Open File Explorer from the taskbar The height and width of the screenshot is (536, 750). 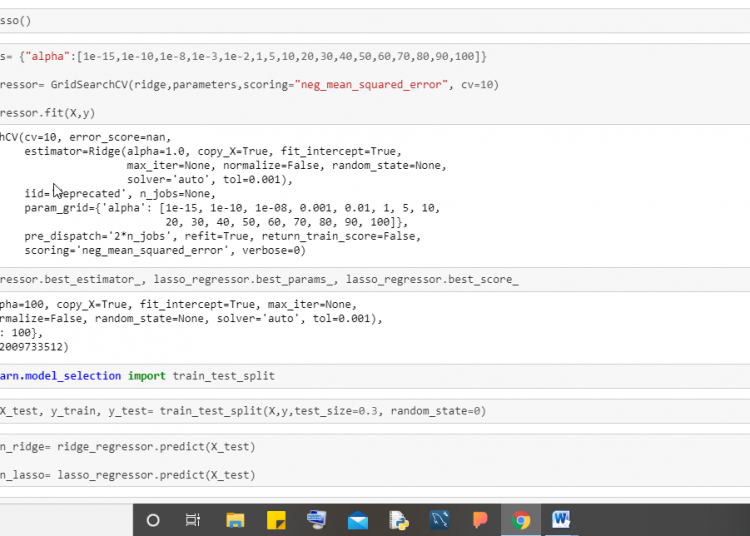click(235, 520)
